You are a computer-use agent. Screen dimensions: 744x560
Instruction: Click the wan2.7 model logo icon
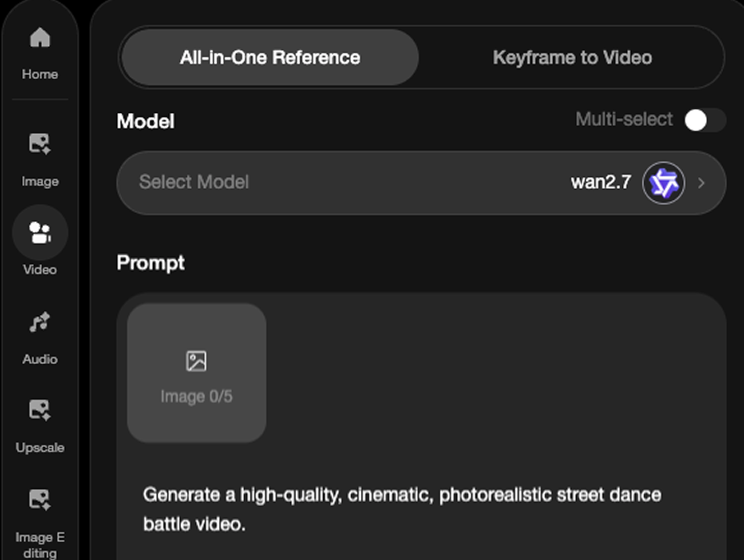pyautogui.click(x=663, y=183)
